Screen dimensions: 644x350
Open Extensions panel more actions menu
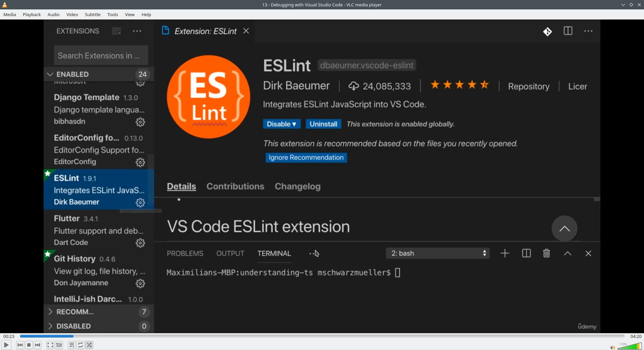click(x=137, y=31)
